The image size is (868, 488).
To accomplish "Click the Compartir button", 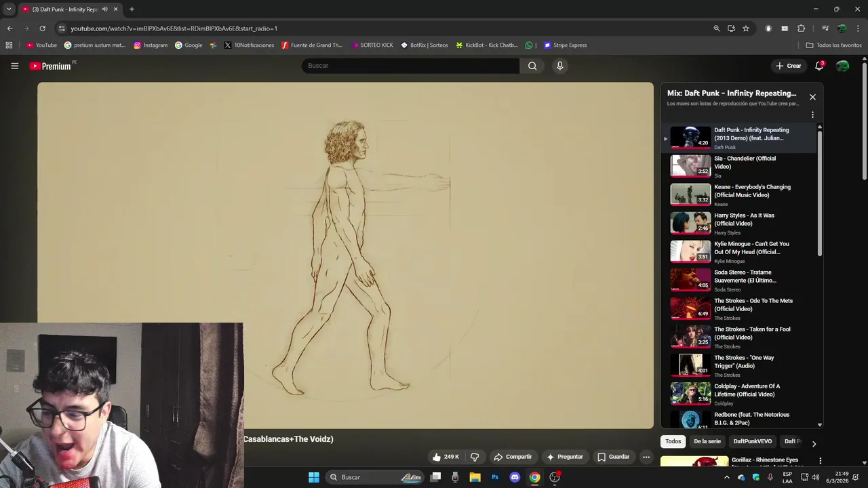I will click(513, 457).
